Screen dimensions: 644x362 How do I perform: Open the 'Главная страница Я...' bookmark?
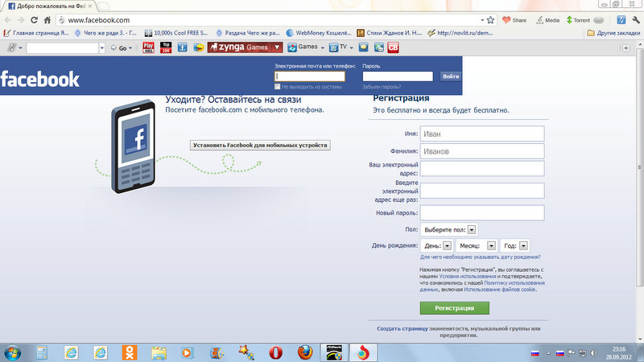tap(36, 33)
